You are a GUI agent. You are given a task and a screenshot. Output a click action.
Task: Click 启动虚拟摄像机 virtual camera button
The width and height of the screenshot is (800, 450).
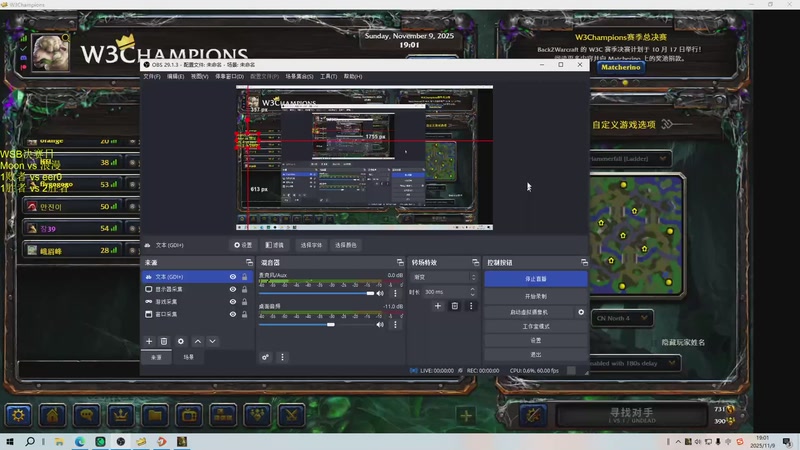[529, 312]
